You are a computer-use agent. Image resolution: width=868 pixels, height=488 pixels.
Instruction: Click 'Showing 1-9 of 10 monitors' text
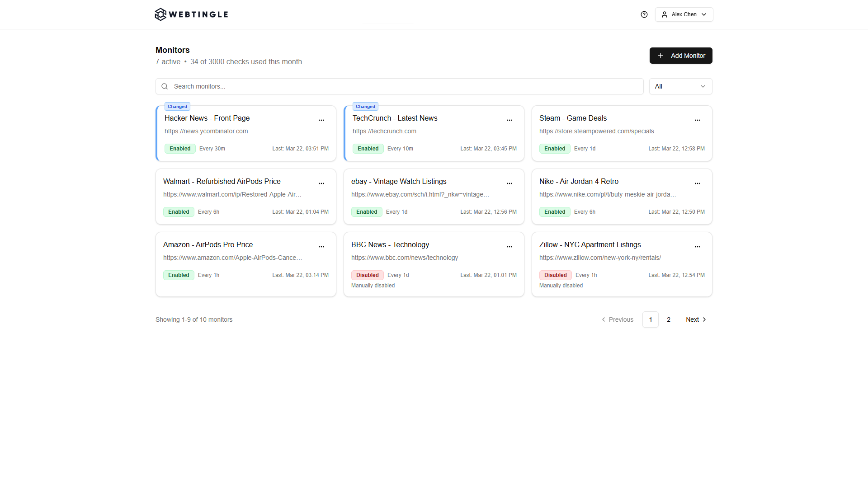point(194,319)
